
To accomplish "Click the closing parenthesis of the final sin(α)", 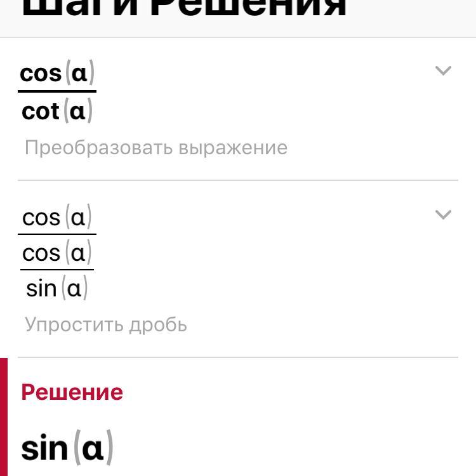I will [109, 448].
